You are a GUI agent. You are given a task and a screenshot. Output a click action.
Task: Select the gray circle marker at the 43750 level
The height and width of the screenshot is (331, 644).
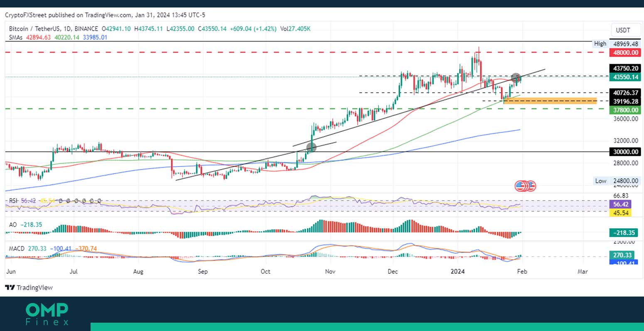tap(516, 77)
